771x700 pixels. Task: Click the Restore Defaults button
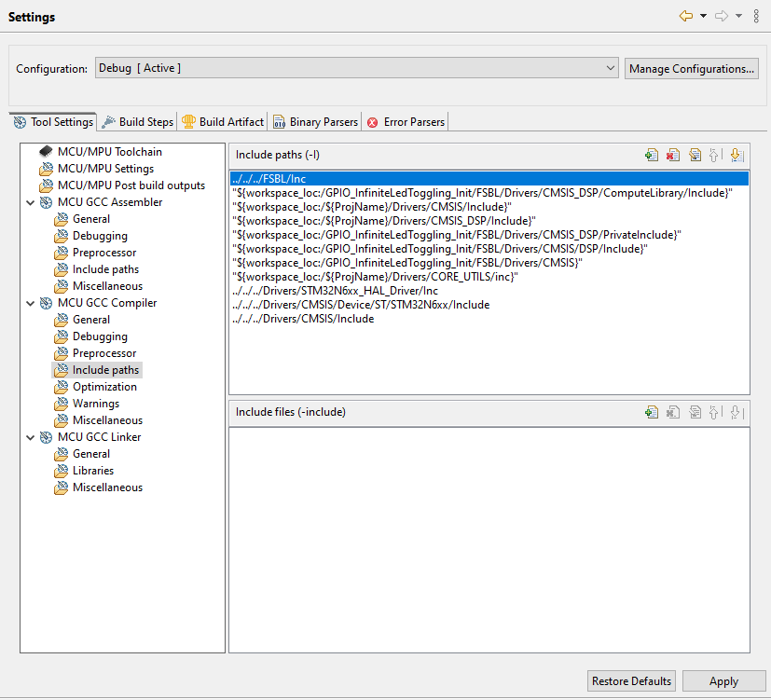[x=630, y=680]
